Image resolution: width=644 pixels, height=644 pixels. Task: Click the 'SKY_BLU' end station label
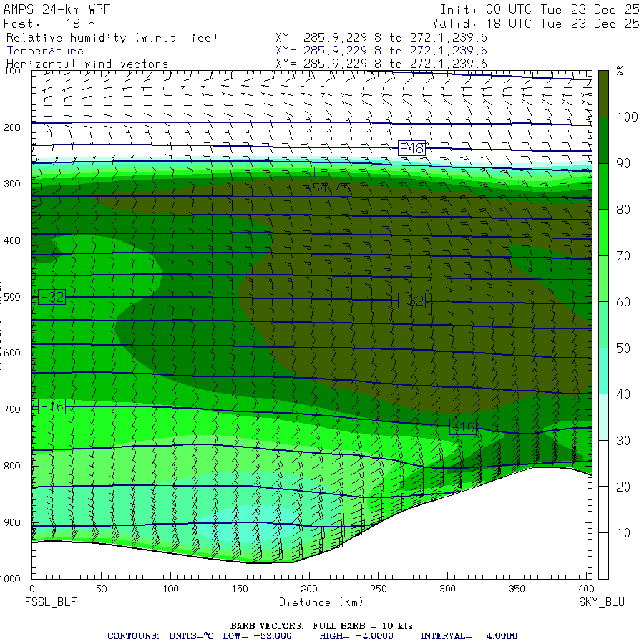pyautogui.click(x=602, y=602)
